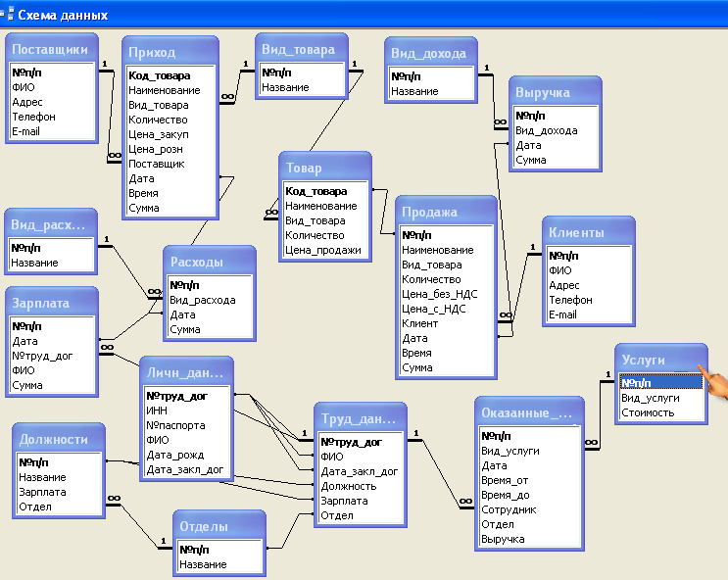Click the Вид_расхода field in Расходы

coord(210,300)
